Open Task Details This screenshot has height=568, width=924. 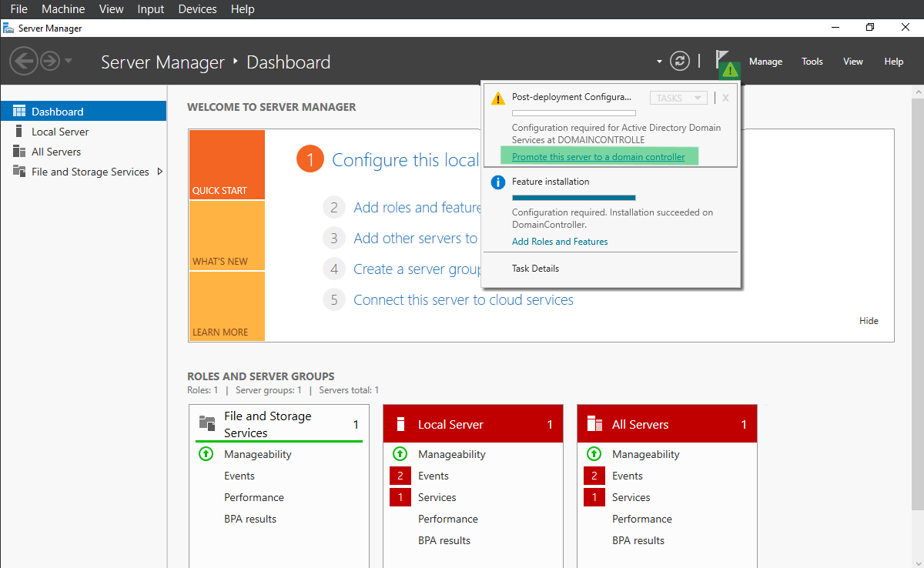coord(535,269)
